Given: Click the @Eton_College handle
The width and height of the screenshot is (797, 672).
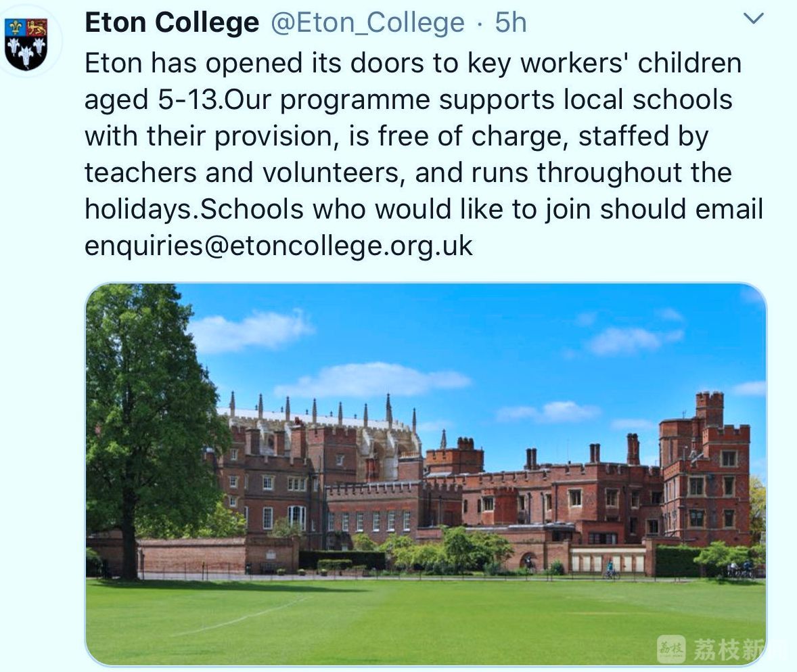Looking at the screenshot, I should coord(367,23).
